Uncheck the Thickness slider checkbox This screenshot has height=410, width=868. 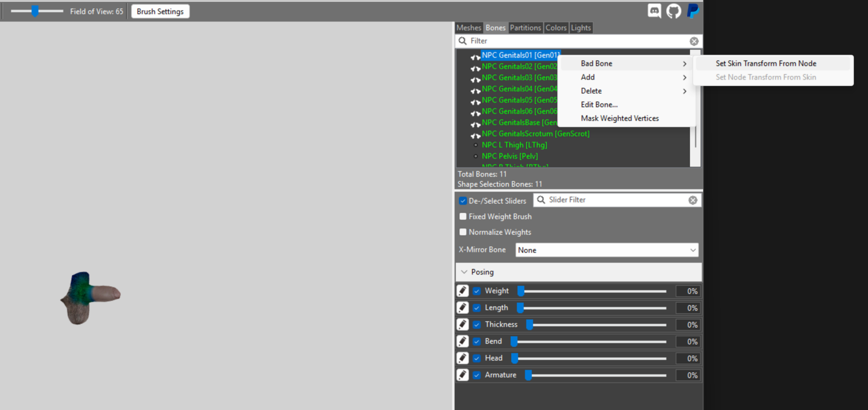476,324
